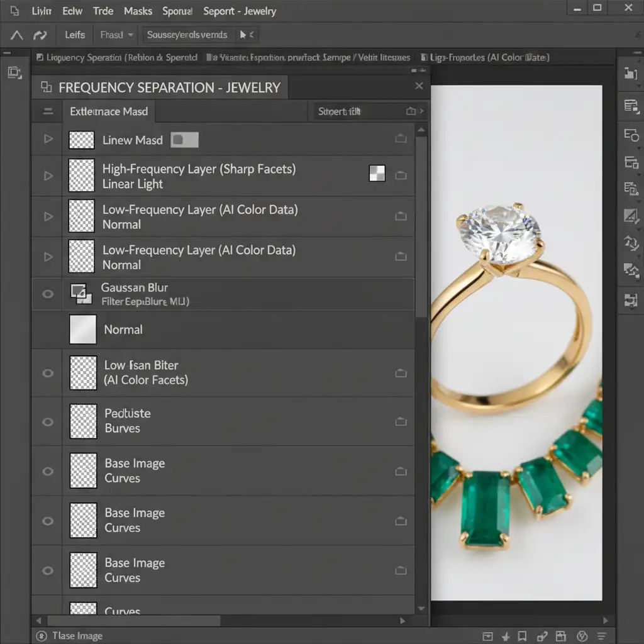Switch to the Extlemace Masd tab
The width and height of the screenshot is (644, 644).
point(109,111)
